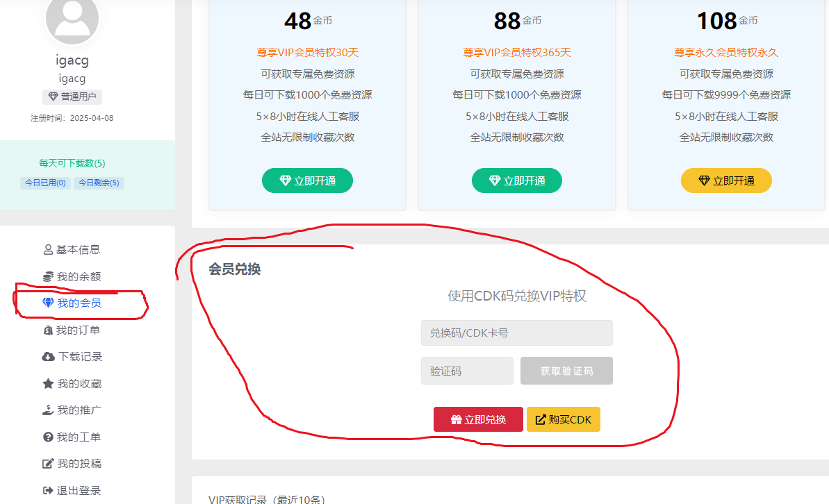Click the cloud download icon for 下载记录
The image size is (829, 504).
click(x=48, y=357)
